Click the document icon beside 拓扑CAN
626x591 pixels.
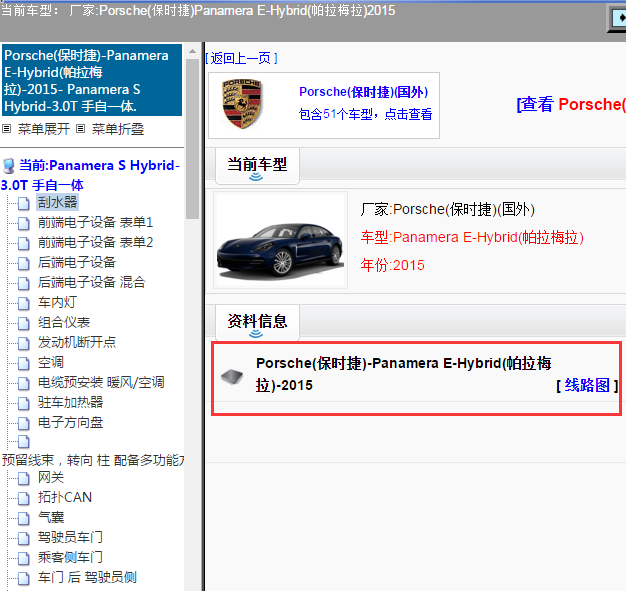[x=24, y=498]
